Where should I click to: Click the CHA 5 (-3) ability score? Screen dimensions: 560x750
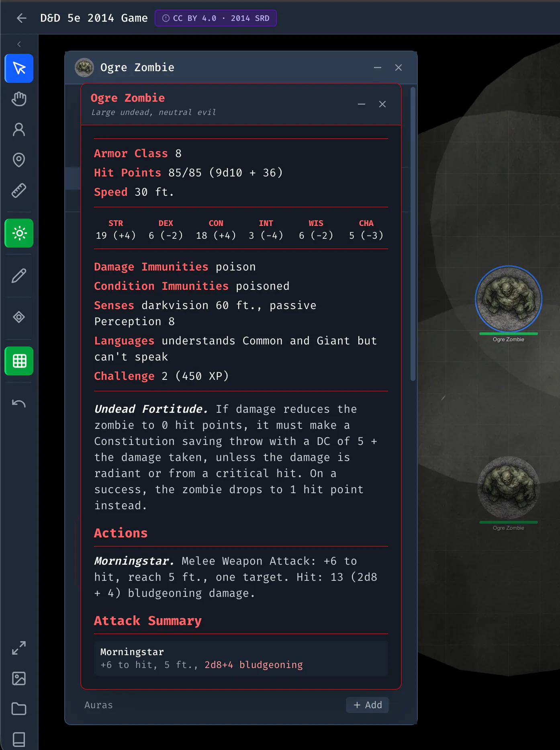pos(366,230)
